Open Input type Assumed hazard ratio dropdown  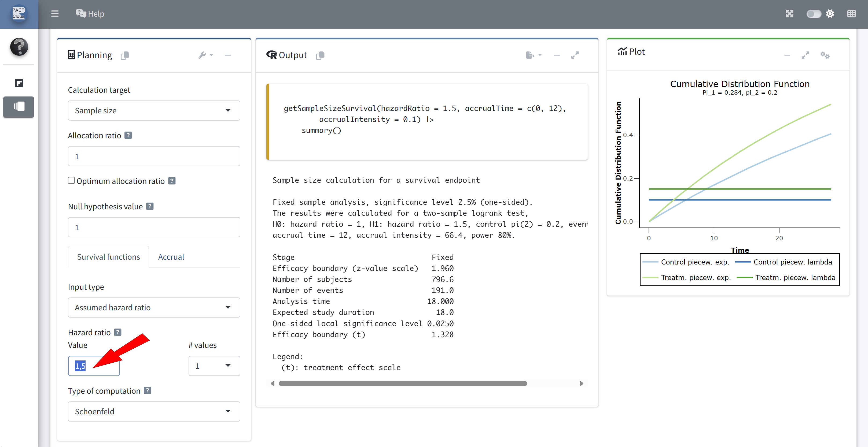[x=154, y=307]
